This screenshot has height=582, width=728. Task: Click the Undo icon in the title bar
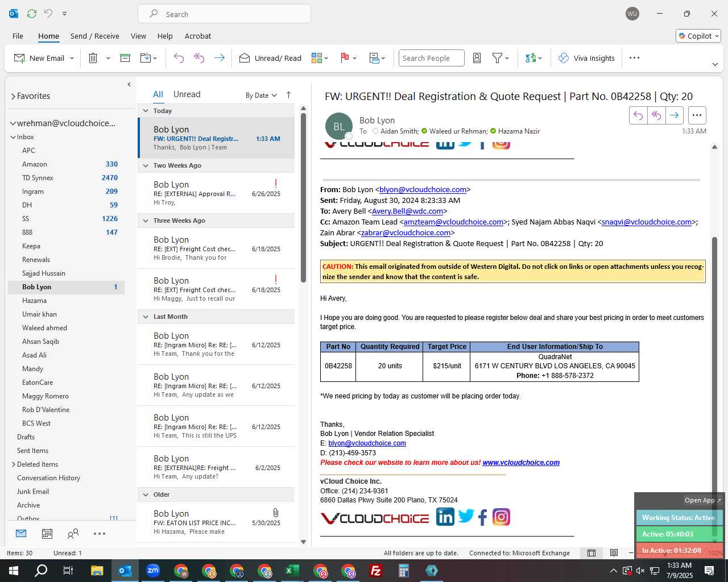click(x=48, y=14)
